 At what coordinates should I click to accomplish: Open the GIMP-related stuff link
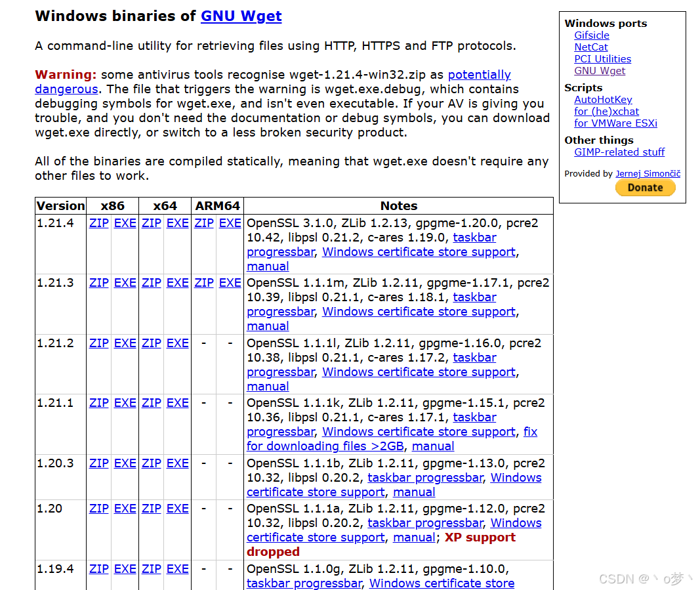click(x=619, y=152)
